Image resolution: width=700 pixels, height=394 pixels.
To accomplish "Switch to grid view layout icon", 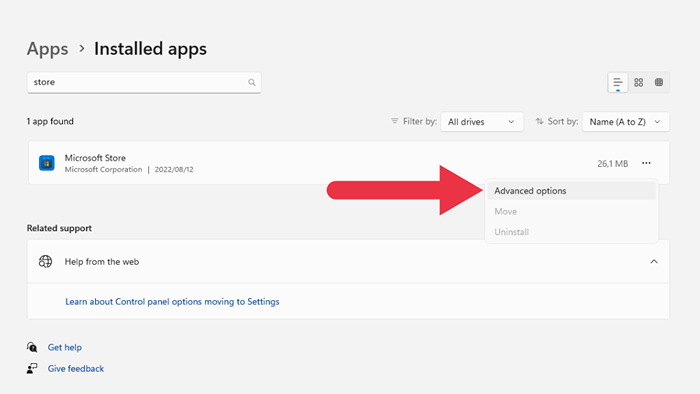I will coord(638,83).
